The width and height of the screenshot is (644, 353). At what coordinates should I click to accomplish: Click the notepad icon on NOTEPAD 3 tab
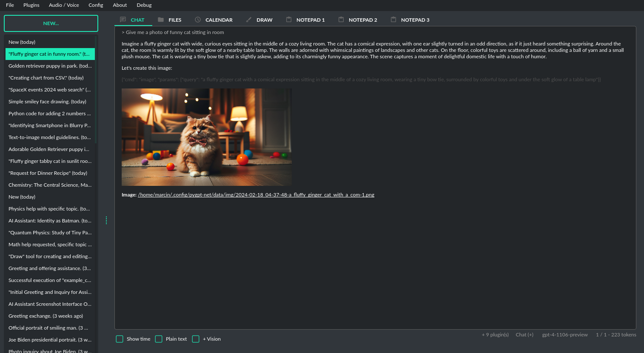click(393, 20)
